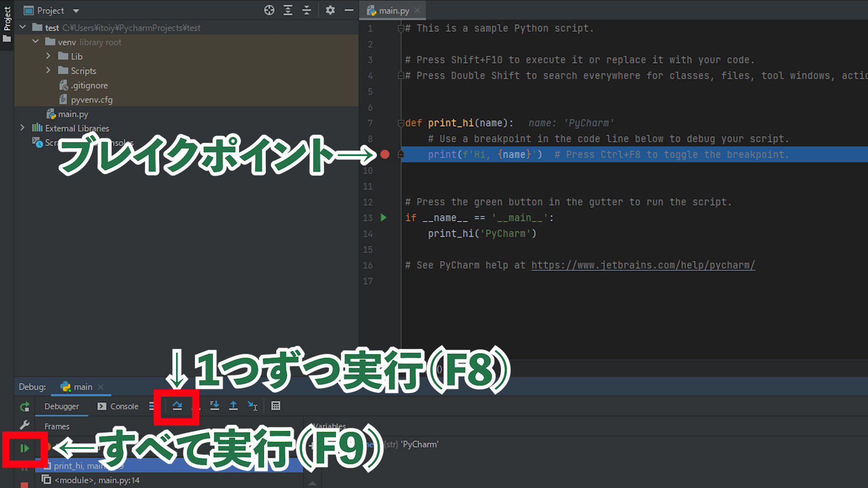Click the if __name__ line
This screenshot has height=488, width=868.
point(479,218)
